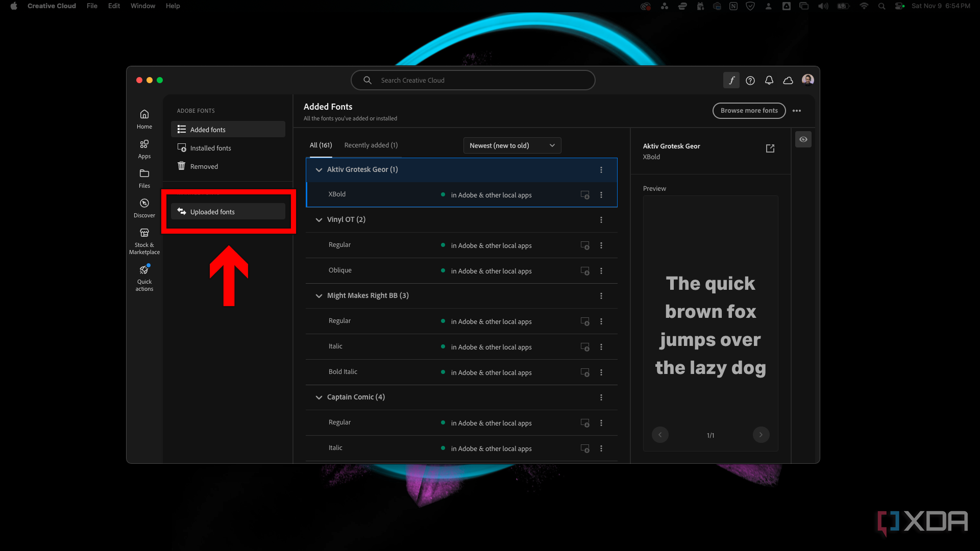Open options menu for Might Makes Right BB family
Screen dimensions: 980x551
[x=601, y=296]
